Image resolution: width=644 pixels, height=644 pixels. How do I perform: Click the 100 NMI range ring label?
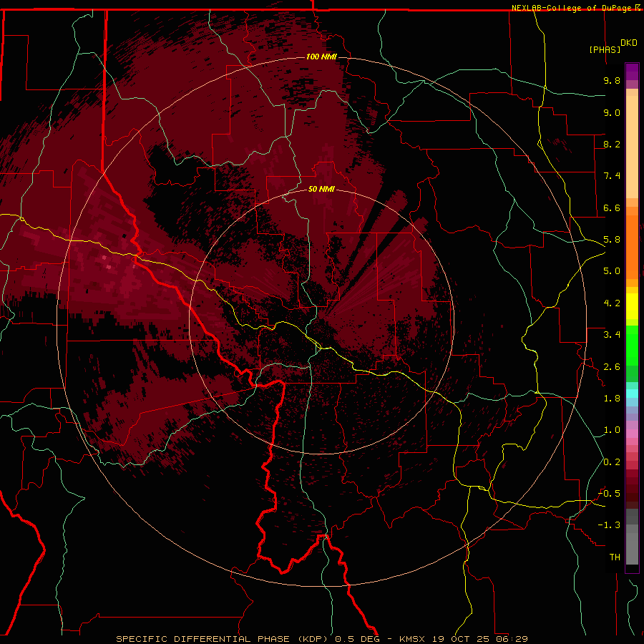click(x=321, y=57)
